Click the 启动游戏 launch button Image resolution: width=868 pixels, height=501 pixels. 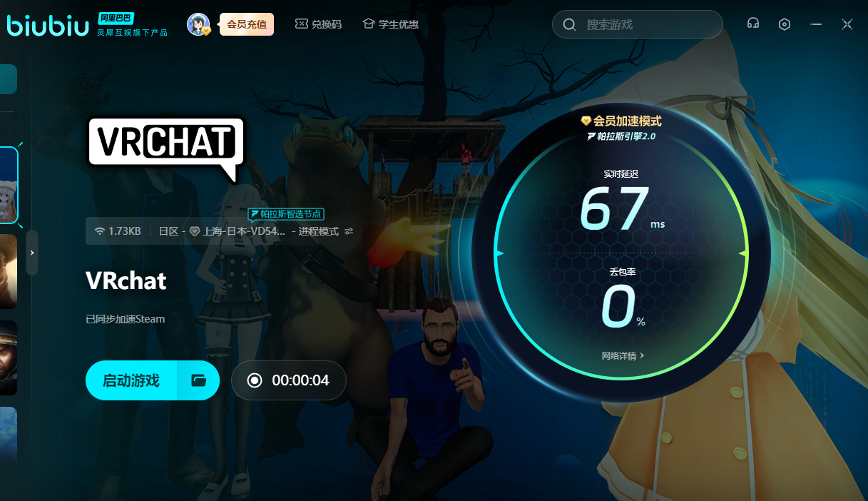pos(131,380)
